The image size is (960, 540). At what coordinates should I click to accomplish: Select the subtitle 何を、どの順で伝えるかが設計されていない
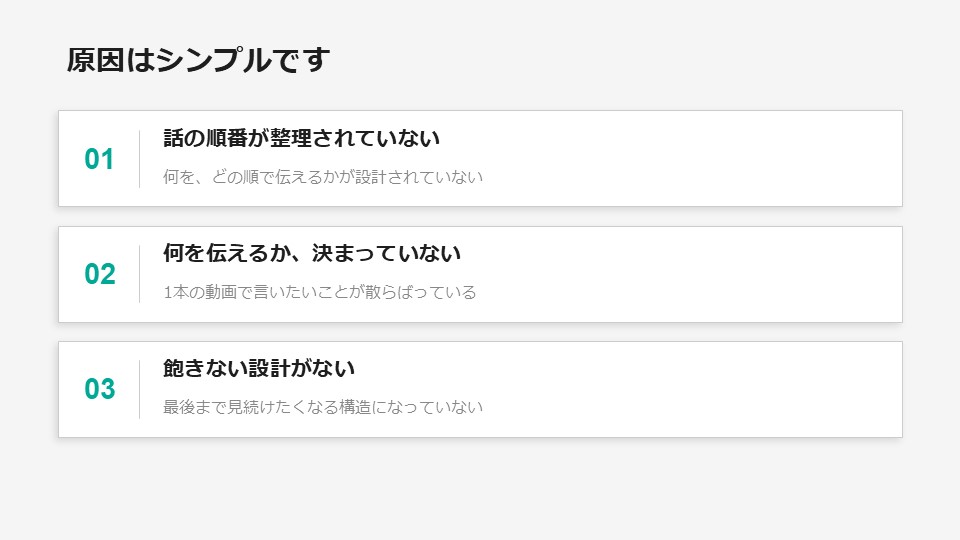[323, 177]
